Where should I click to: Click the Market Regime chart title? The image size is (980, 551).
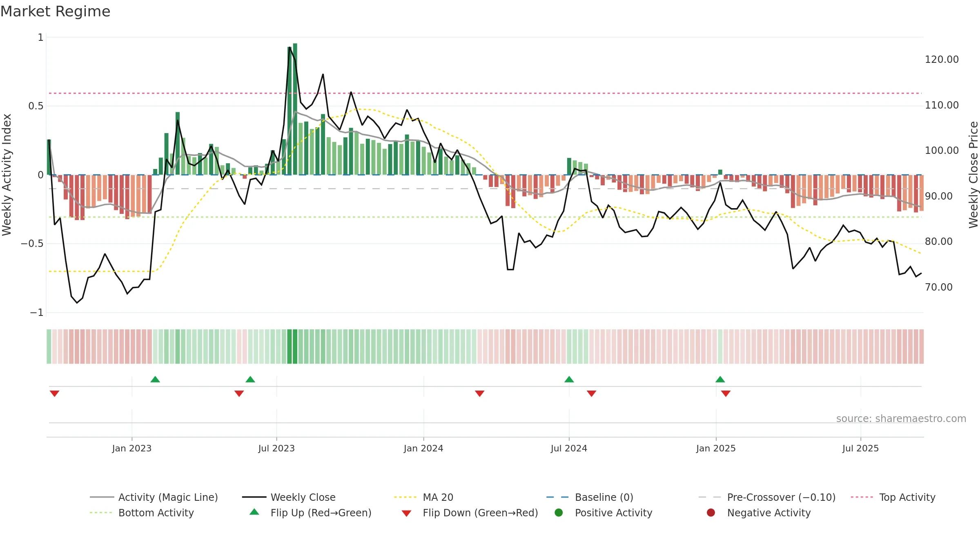pos(55,11)
